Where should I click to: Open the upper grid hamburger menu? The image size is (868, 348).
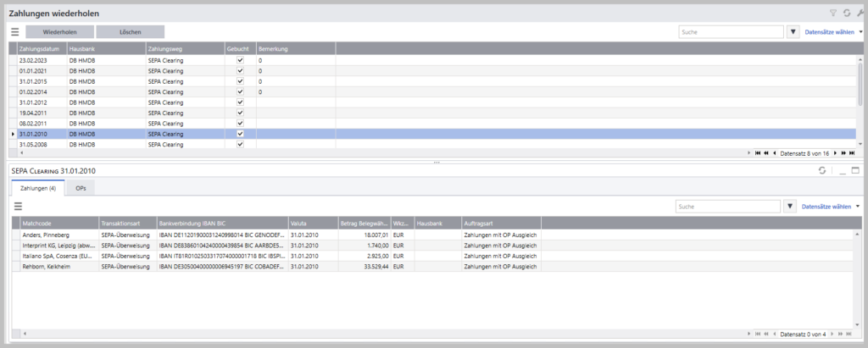coord(15,32)
